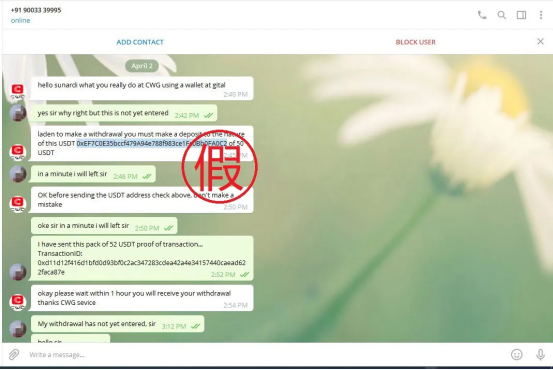Click the microphone voice message icon
Viewport: 553px width, 370px height.
(540, 354)
